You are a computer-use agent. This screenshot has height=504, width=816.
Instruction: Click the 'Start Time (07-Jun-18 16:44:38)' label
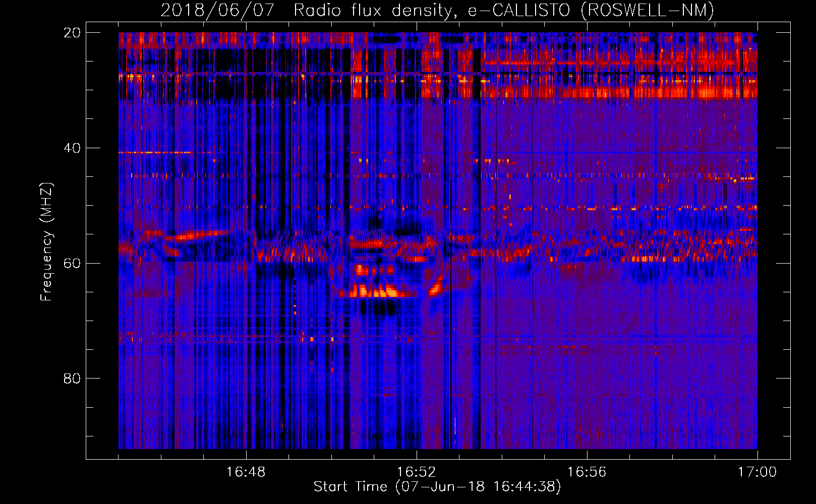437,487
